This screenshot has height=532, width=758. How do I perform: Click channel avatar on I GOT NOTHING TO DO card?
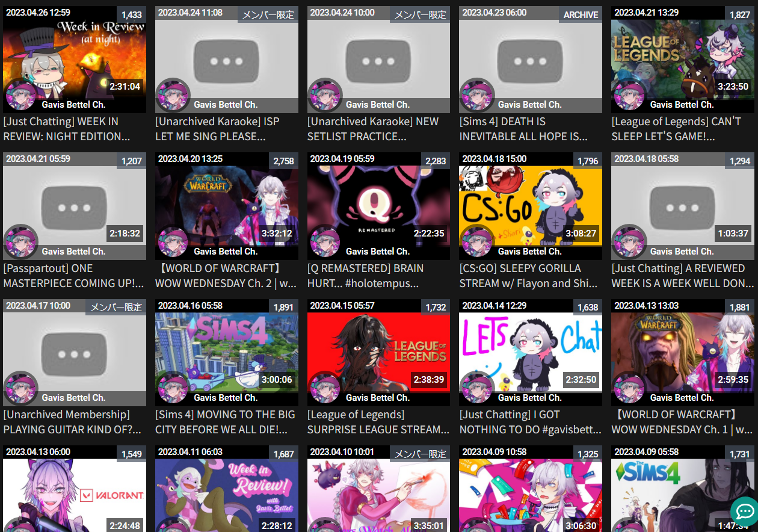[x=478, y=388]
